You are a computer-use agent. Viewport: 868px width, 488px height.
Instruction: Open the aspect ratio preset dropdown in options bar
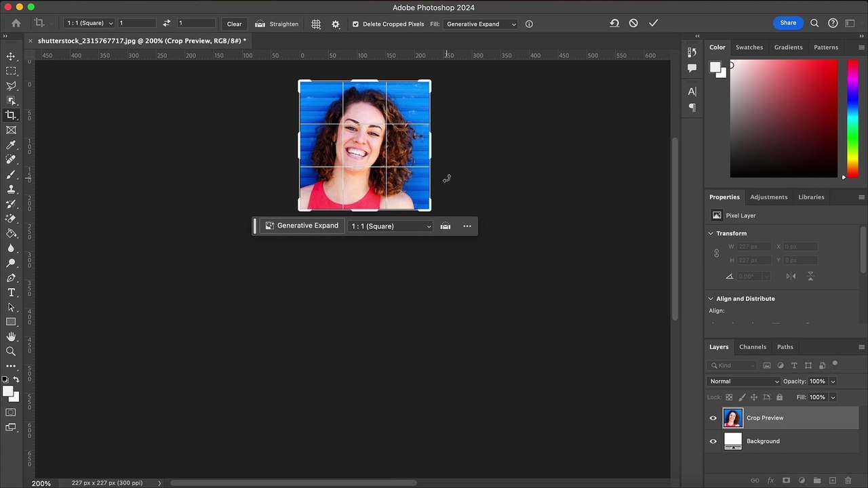coord(90,23)
